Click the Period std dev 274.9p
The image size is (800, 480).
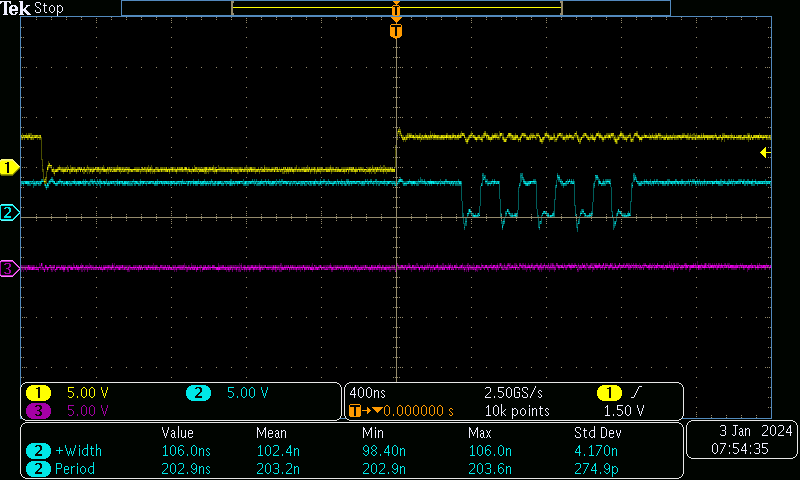pos(596,468)
